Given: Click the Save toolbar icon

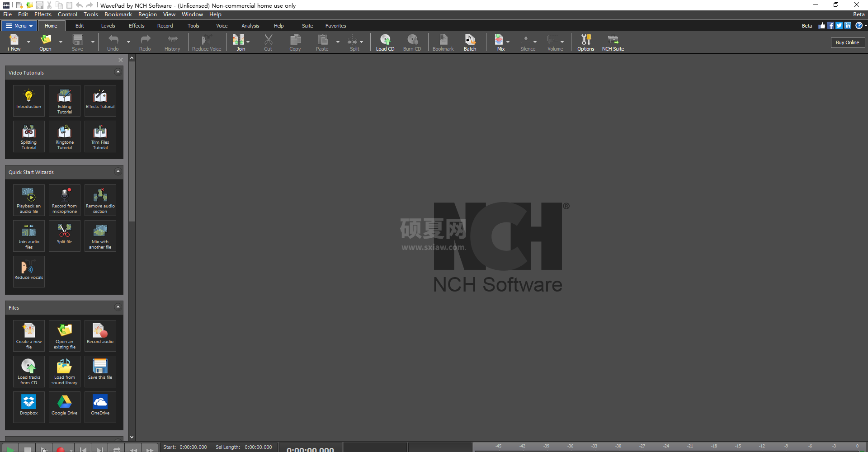Looking at the screenshot, I should (77, 42).
